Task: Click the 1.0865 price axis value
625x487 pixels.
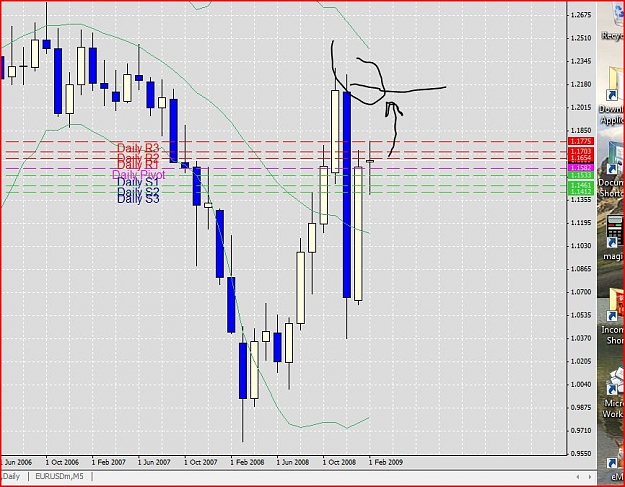Action: pos(581,269)
